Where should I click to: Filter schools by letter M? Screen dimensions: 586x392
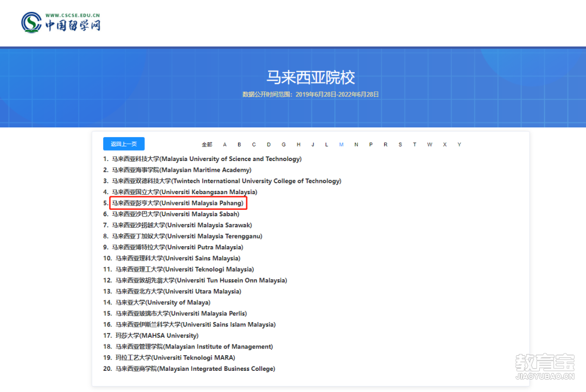pos(341,144)
